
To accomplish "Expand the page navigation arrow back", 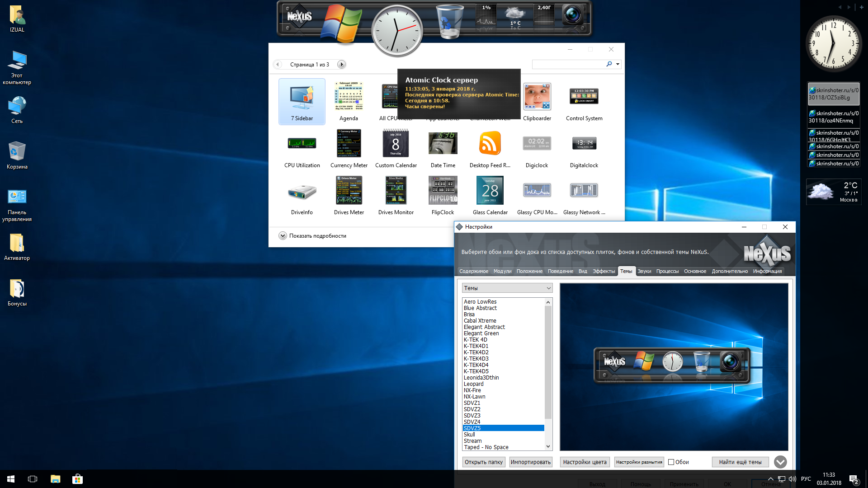I will 277,64.
